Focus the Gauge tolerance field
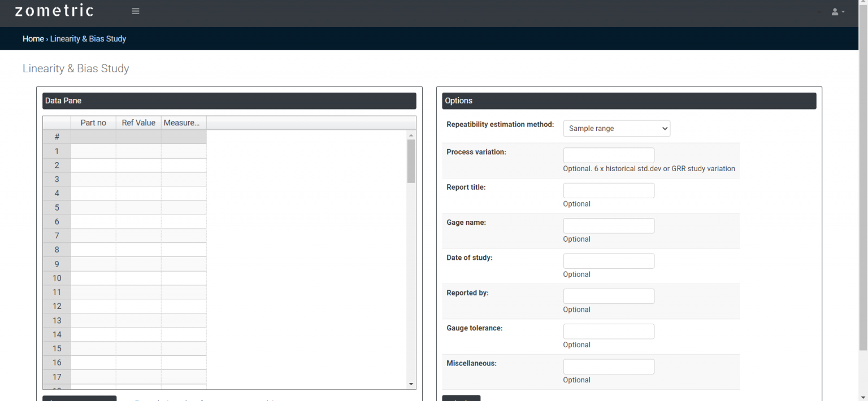 pyautogui.click(x=609, y=332)
